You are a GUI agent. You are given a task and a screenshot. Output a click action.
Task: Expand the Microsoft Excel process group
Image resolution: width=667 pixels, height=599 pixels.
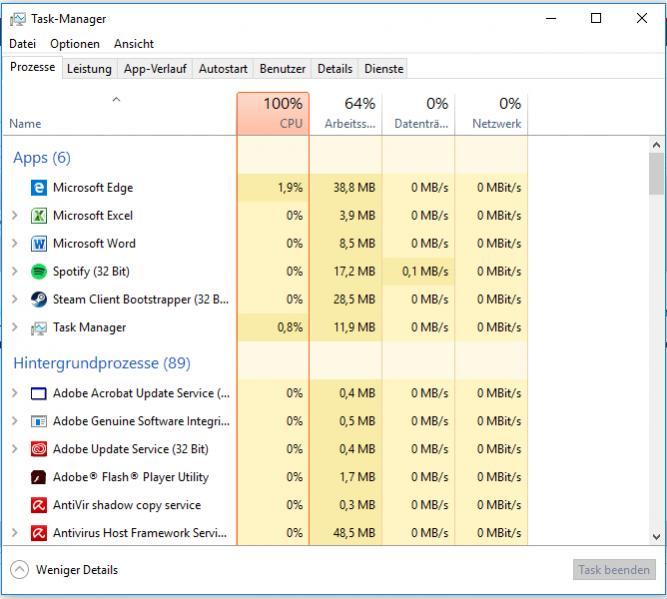[14, 215]
